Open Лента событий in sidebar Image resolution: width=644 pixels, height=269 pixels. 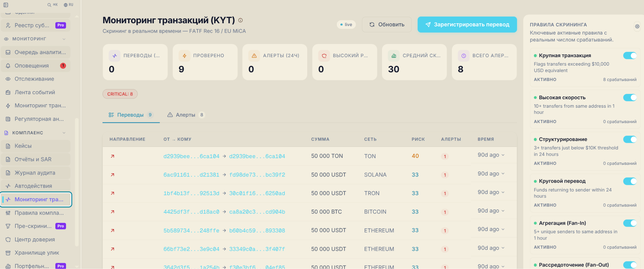36,92
